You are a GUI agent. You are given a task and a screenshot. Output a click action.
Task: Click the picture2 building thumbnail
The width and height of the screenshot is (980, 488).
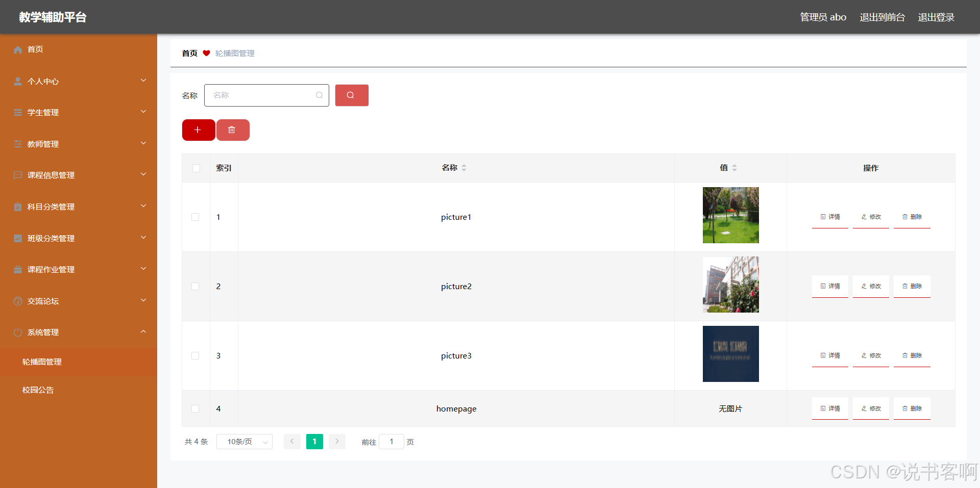(x=730, y=285)
